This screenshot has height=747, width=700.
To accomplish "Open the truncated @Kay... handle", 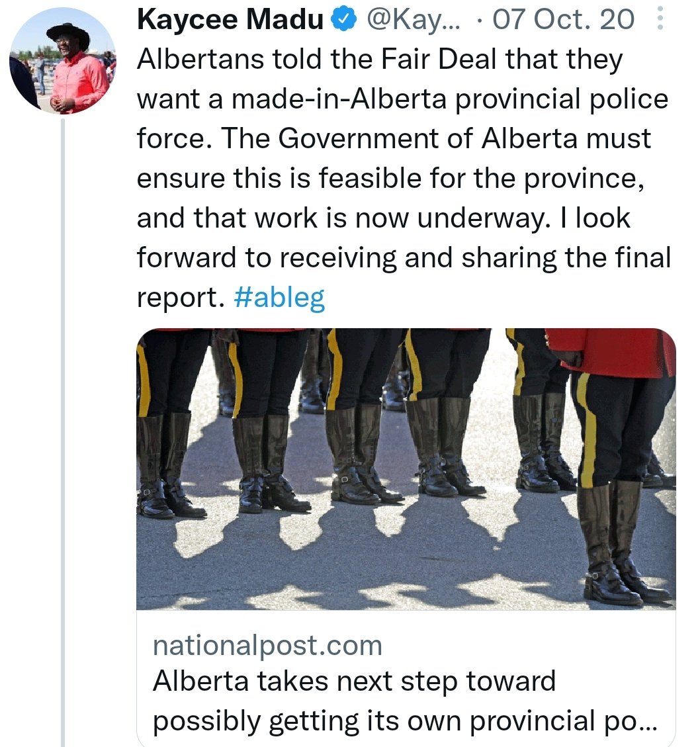I will tap(413, 20).
